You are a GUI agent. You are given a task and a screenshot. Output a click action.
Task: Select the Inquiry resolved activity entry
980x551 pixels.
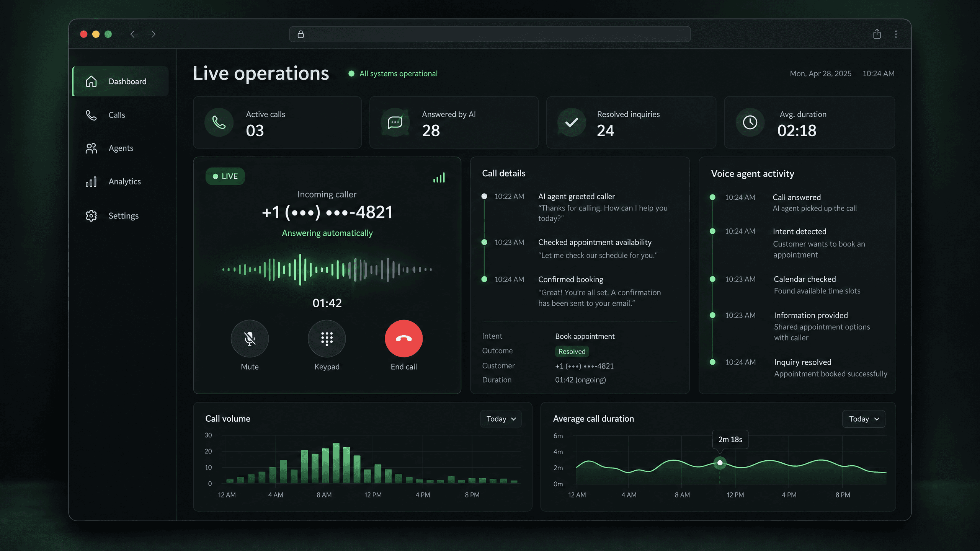[798, 368]
